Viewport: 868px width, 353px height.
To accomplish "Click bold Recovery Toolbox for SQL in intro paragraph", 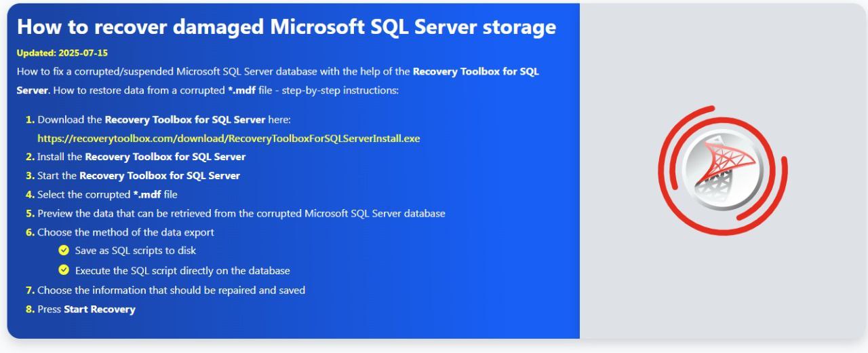I will [476, 71].
